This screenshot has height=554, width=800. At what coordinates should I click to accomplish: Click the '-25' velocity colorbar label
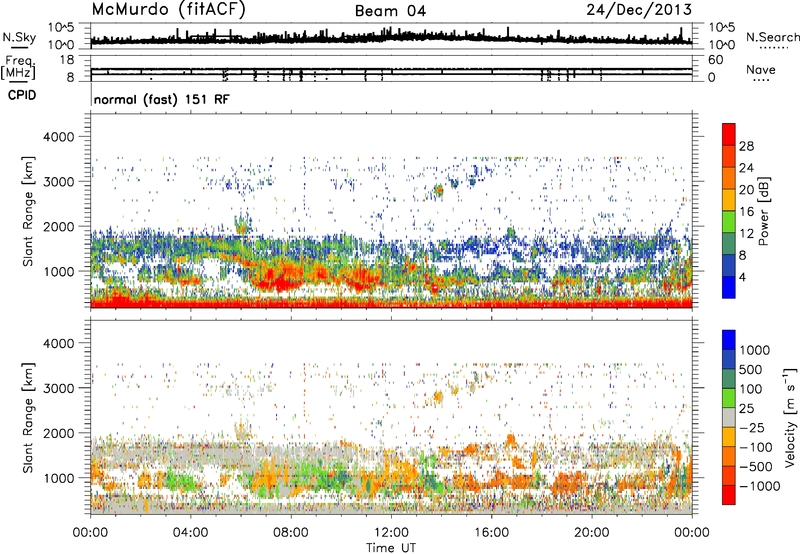[x=752, y=428]
